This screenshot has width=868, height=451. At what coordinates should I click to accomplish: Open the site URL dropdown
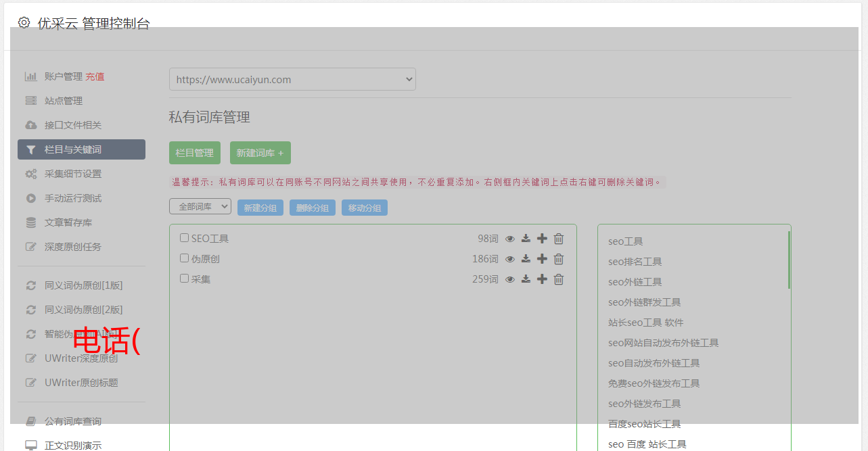pyautogui.click(x=292, y=79)
